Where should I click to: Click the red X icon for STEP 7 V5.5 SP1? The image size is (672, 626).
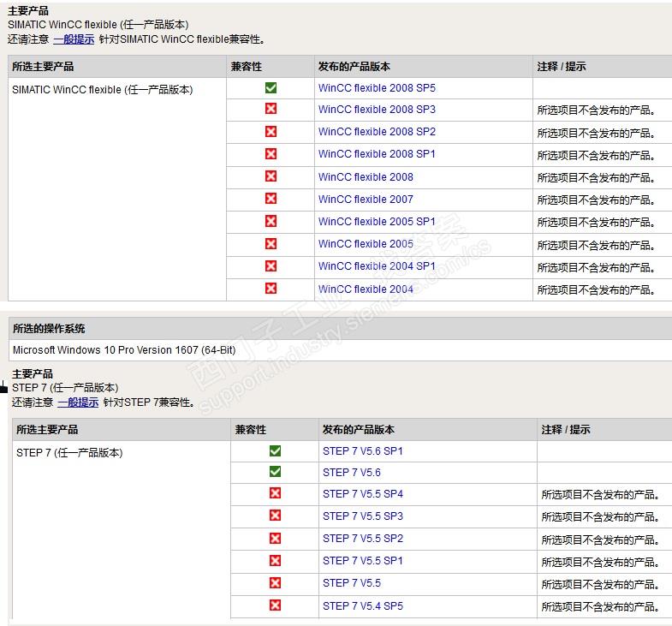[275, 560]
